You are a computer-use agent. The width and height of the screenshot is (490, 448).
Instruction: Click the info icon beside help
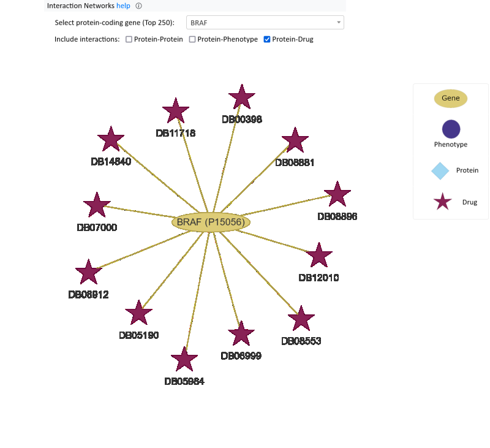139,6
